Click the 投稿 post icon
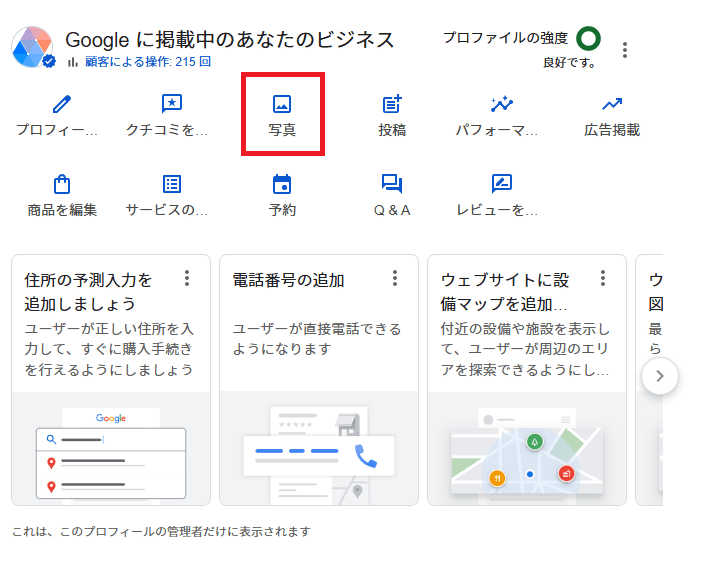702x564 pixels. [x=392, y=104]
